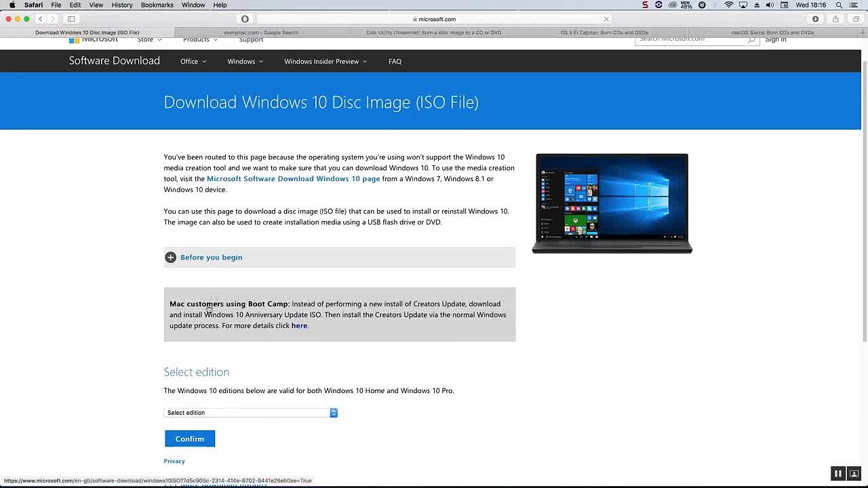Click the Software Download heading link
Screen dimensions: 868x488
click(x=115, y=61)
